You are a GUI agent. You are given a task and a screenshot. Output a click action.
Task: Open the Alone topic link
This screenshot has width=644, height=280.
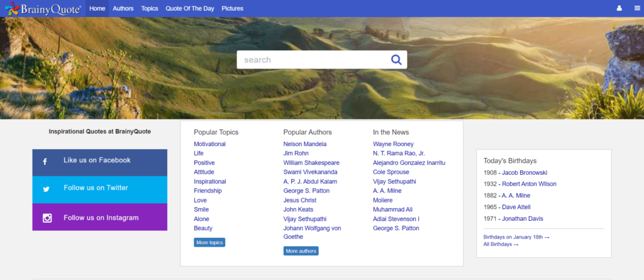pyautogui.click(x=201, y=219)
